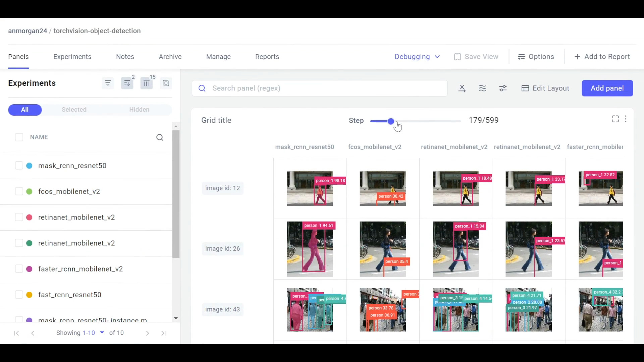Viewport: 644px width, 362px height.
Task: Click the filter sliders icon near search bar
Action: pos(503,88)
